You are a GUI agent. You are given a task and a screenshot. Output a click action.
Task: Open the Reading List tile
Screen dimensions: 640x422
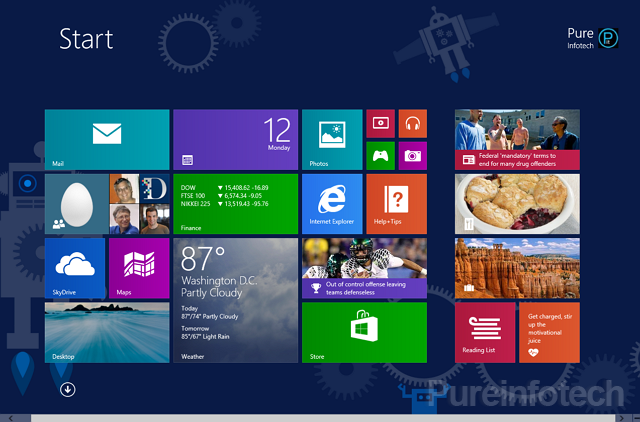click(485, 331)
